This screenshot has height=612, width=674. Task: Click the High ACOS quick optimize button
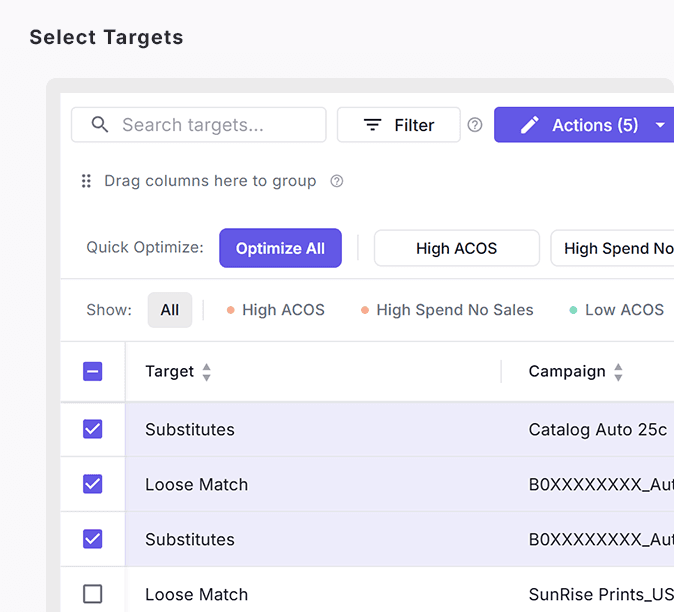[x=456, y=249]
